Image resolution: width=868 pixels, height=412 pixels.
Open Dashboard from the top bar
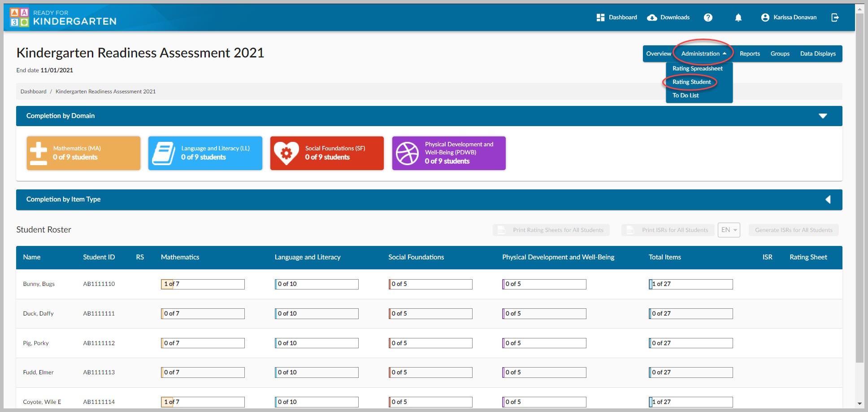(616, 18)
